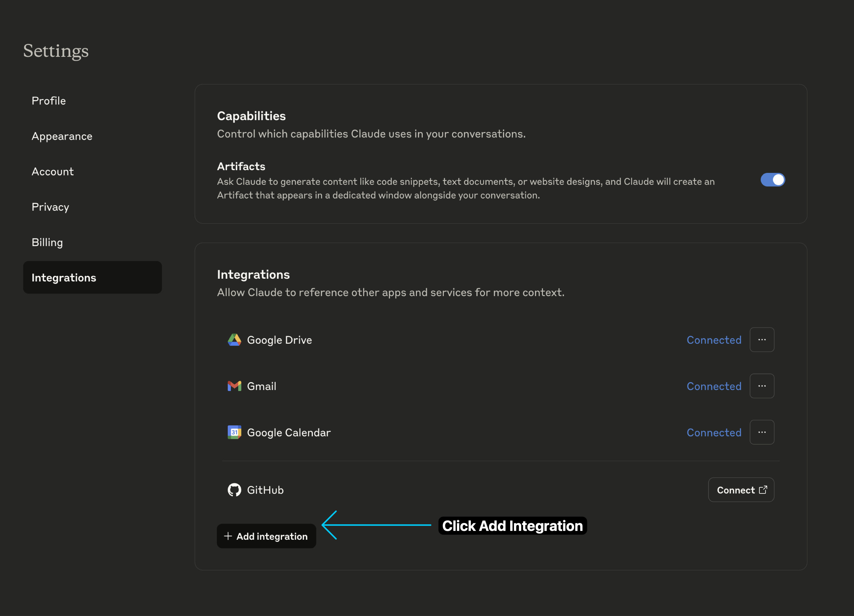Viewport: 854px width, 616px height.
Task: Navigate to Billing settings
Action: (x=48, y=242)
